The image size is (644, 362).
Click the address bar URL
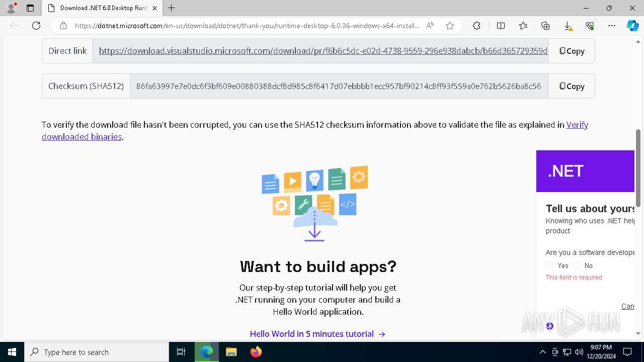pyautogui.click(x=247, y=26)
